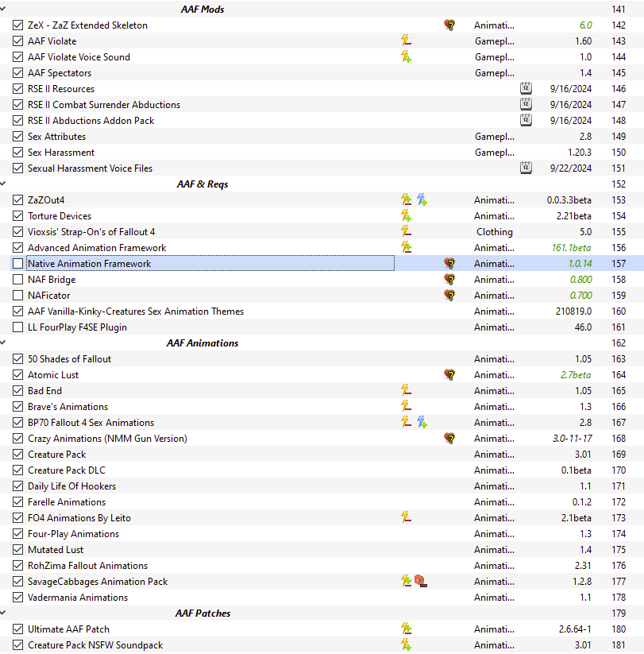This screenshot has height=654, width=644.
Task: Click the conflict icon for Ultimate AAF Patch
Action: click(x=406, y=629)
